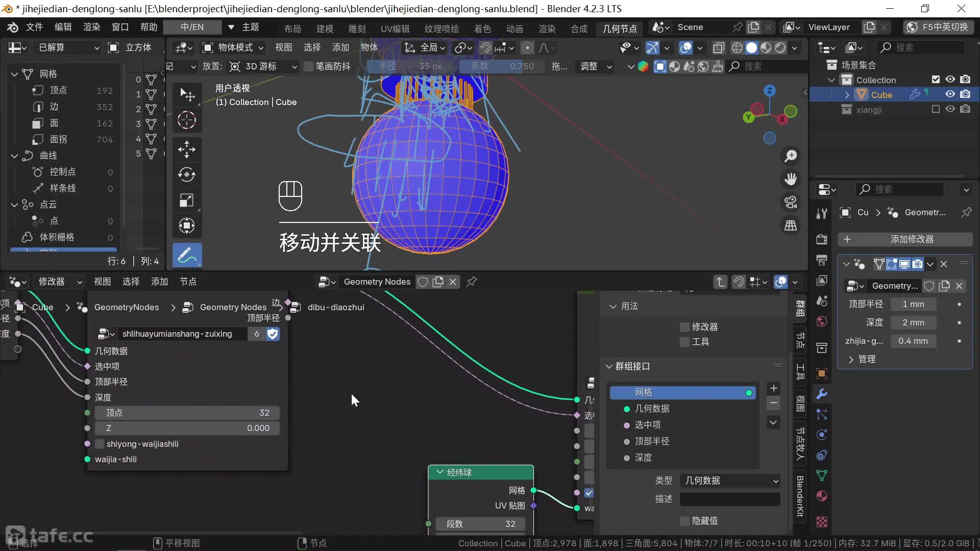
Task: Open the Modifiers wrench tab in Properties
Action: 822,394
